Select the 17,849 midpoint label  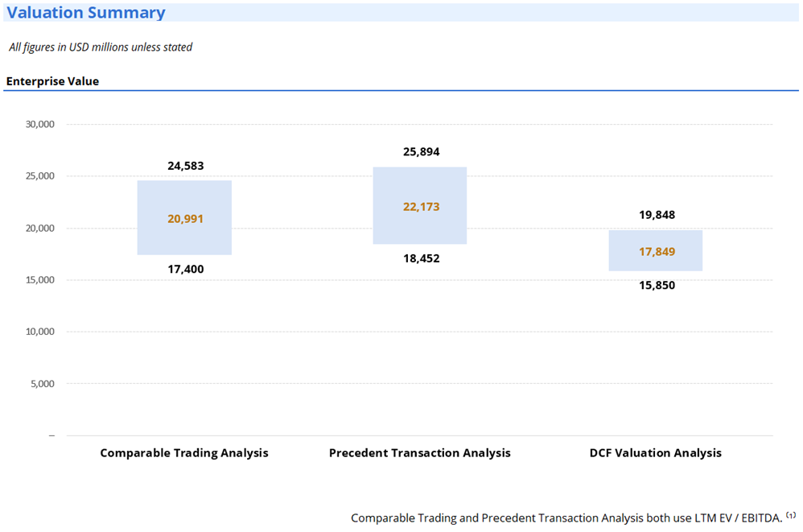(657, 252)
